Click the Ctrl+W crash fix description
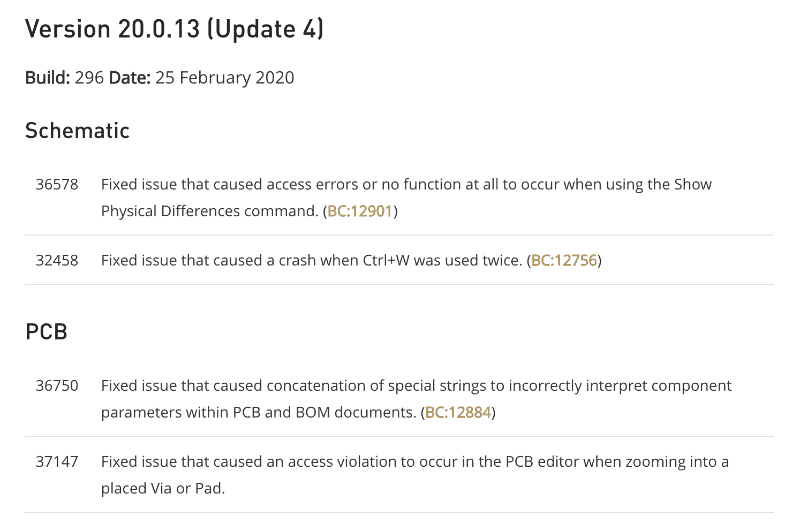 click(x=351, y=260)
